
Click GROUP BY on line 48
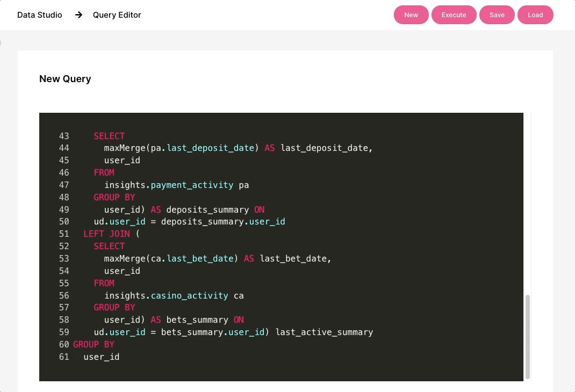114,197
